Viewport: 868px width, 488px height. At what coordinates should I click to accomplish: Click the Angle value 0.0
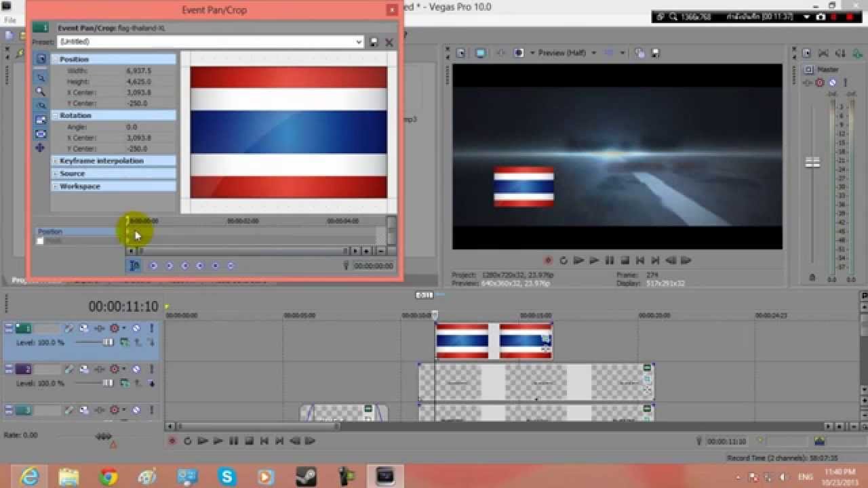coord(132,127)
